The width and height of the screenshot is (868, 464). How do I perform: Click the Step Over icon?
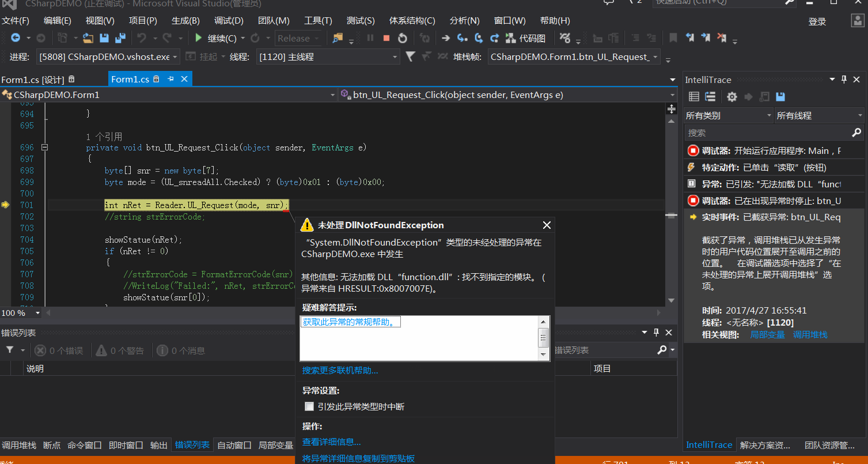[x=478, y=38]
